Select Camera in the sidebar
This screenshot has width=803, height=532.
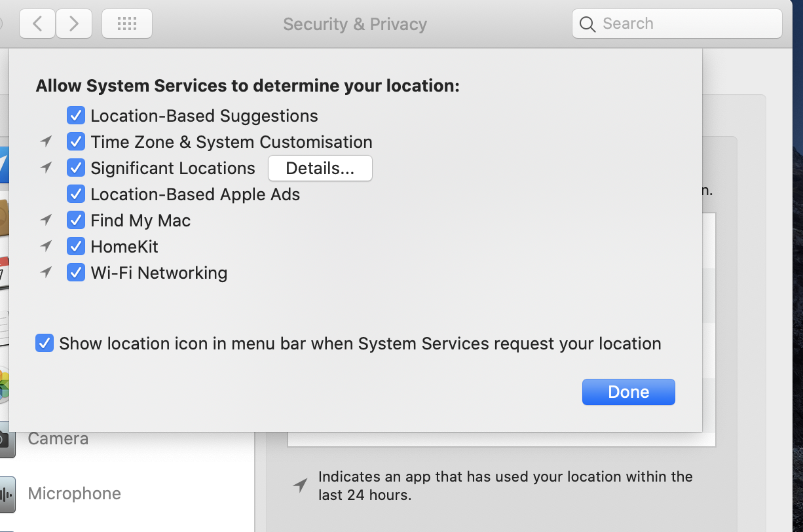pos(58,438)
